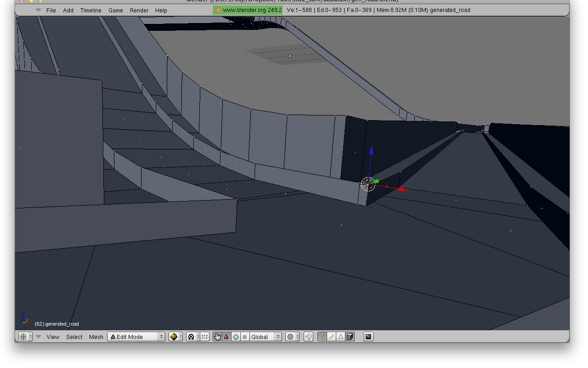Image resolution: width=588 pixels, height=368 pixels.
Task: Open the window type selector grid icon
Action: pos(25,337)
